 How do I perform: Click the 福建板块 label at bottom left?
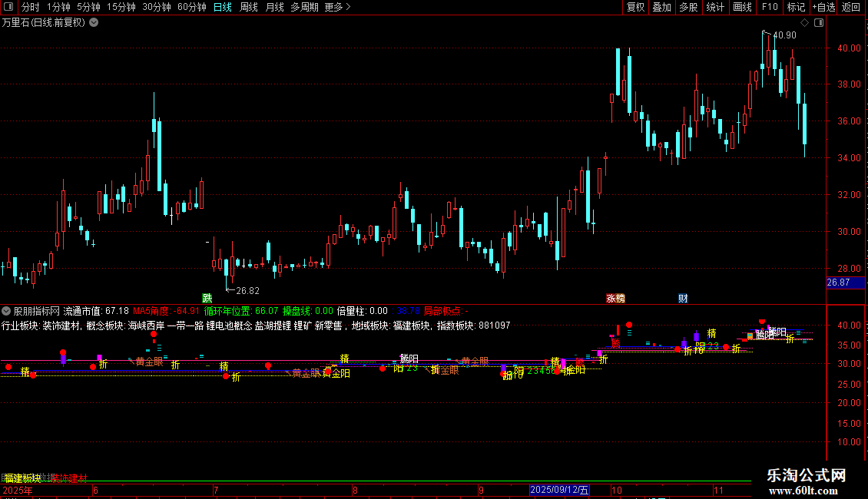[23, 478]
